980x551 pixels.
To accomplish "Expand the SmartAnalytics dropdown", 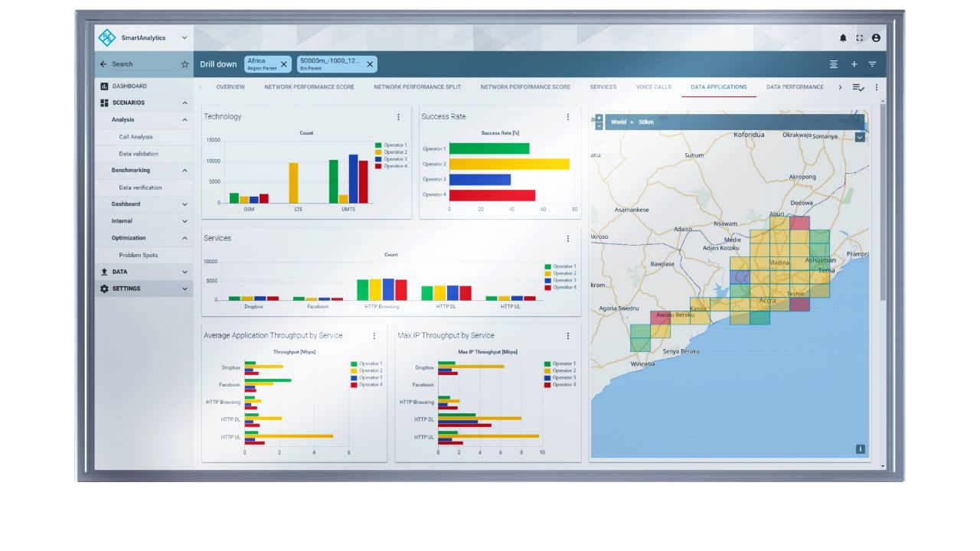I will 185,37.
